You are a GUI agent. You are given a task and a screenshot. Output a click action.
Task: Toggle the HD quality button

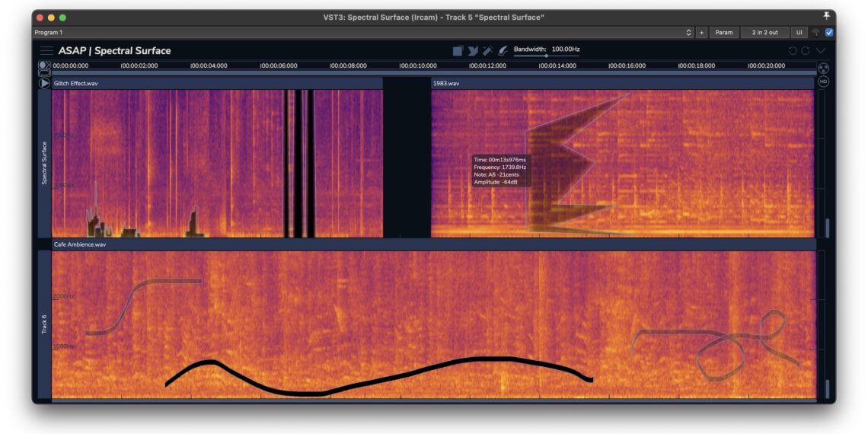[x=823, y=82]
